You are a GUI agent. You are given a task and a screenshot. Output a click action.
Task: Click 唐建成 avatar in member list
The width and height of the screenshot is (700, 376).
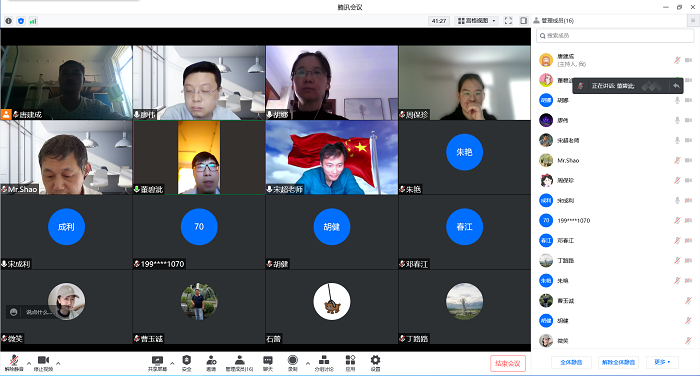(x=546, y=60)
